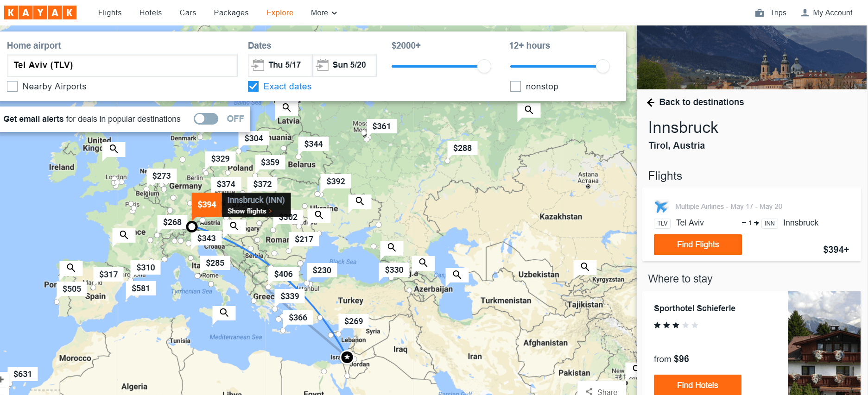Click Show flights for Innsbruck
Image resolution: width=868 pixels, height=395 pixels.
point(249,211)
